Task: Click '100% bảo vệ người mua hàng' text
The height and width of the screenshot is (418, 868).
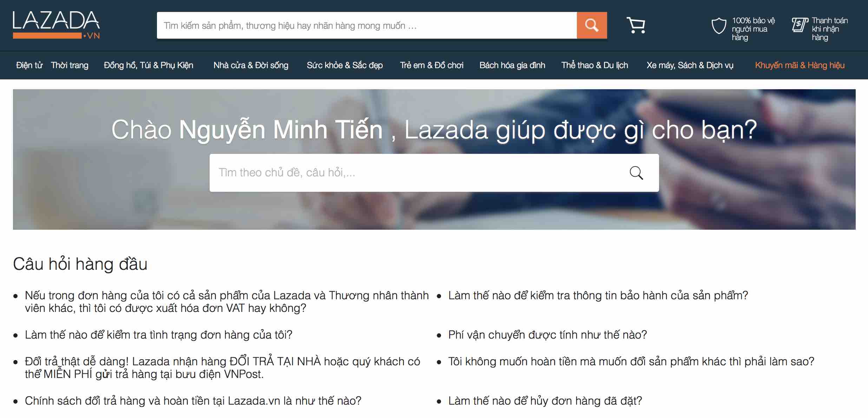Action: (753, 29)
